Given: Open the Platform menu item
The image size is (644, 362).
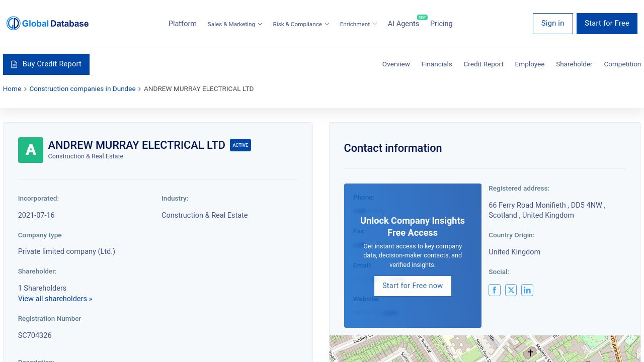Looking at the screenshot, I should tap(183, 24).
